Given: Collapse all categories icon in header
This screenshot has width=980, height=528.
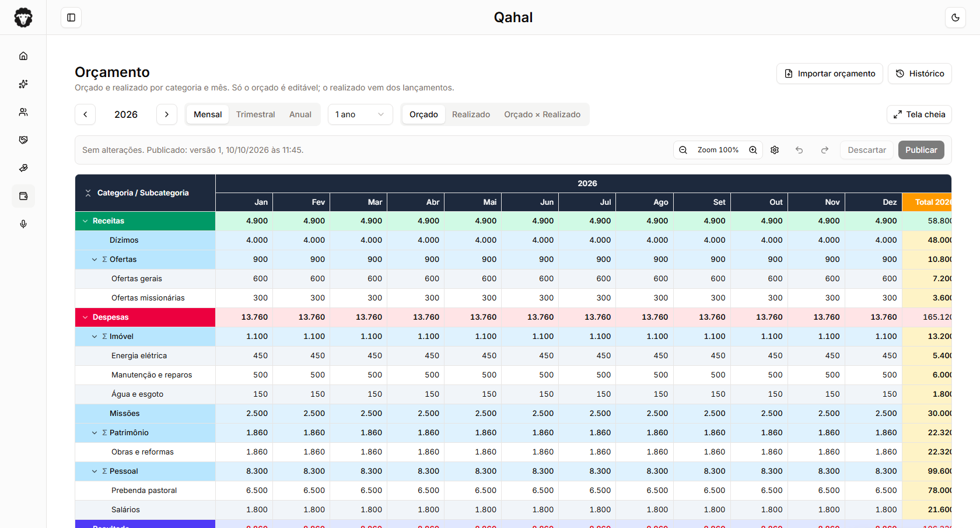Looking at the screenshot, I should click(x=88, y=193).
